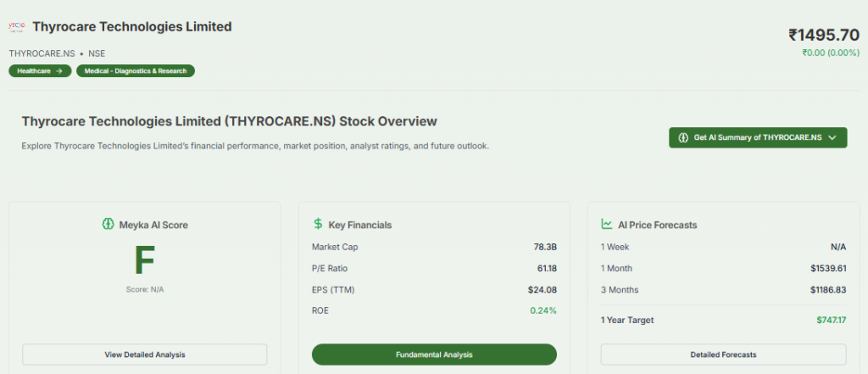Click the P/E Ratio label
Image resolution: width=868 pixels, height=374 pixels.
pyautogui.click(x=330, y=269)
